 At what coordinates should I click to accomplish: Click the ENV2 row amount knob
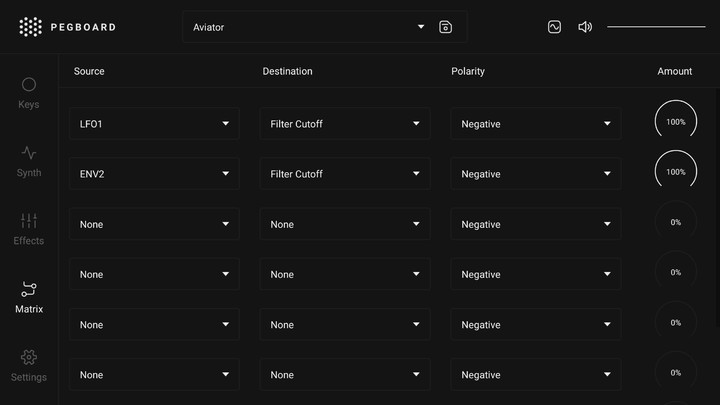coord(675,172)
